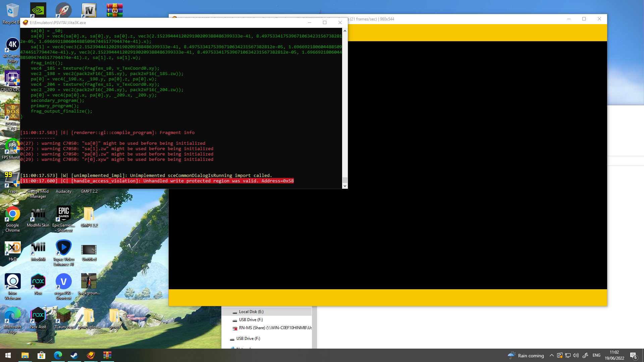Launch the Topaz Video Enhance AI shortcut
The height and width of the screenshot is (362, 644).
63,248
